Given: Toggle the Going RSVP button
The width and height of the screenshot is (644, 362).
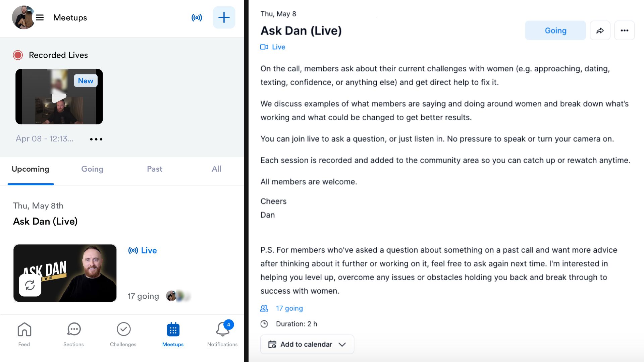Looking at the screenshot, I should (555, 31).
